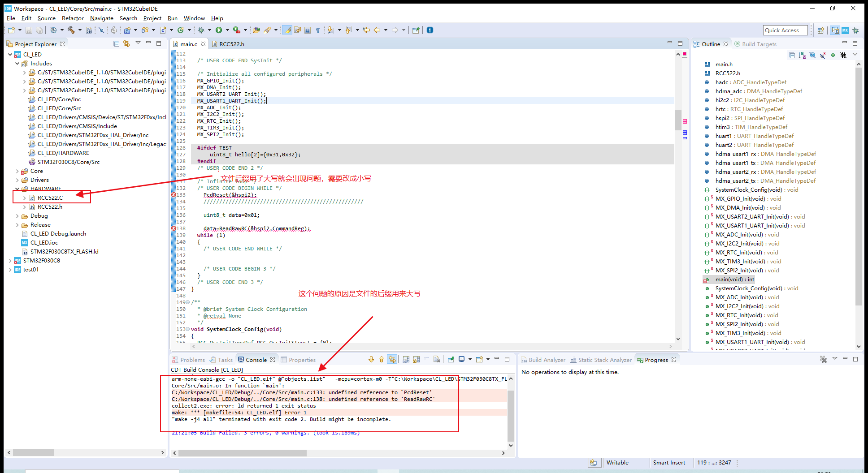Image resolution: width=868 pixels, height=473 pixels.
Task: Toggle Show Whitespace Characters pilcrow icon
Action: click(318, 30)
